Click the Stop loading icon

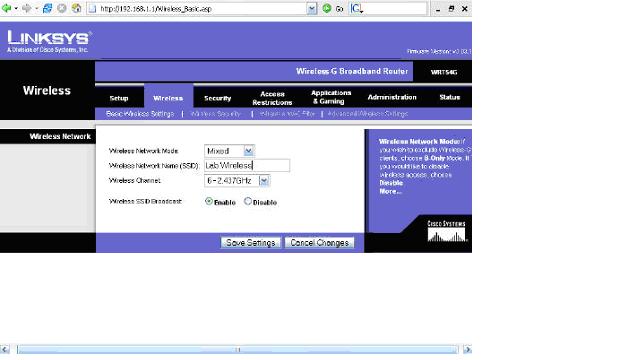click(x=62, y=8)
